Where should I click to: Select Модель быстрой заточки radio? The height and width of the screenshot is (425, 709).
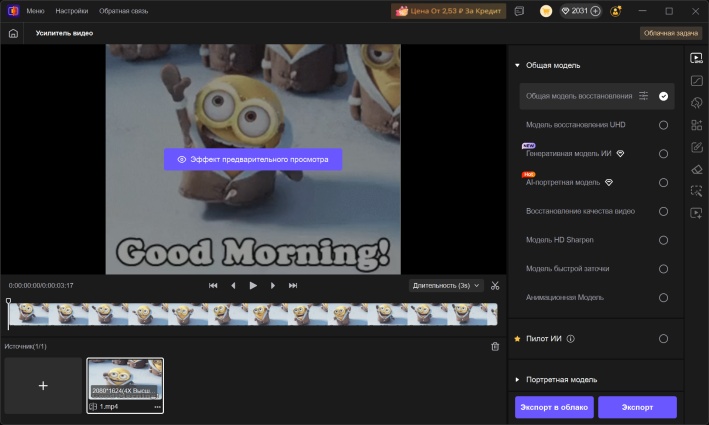tap(663, 269)
